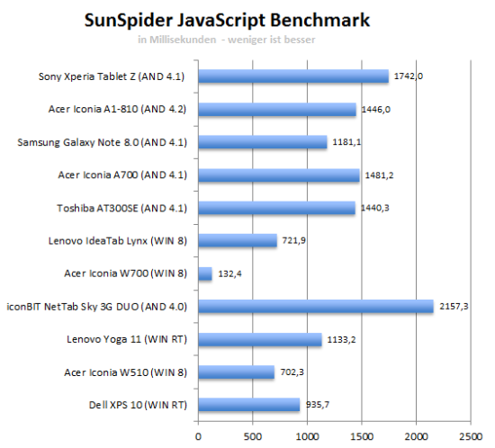
Task: Click the Acer Iconia A700 bar
Action: pos(279,175)
